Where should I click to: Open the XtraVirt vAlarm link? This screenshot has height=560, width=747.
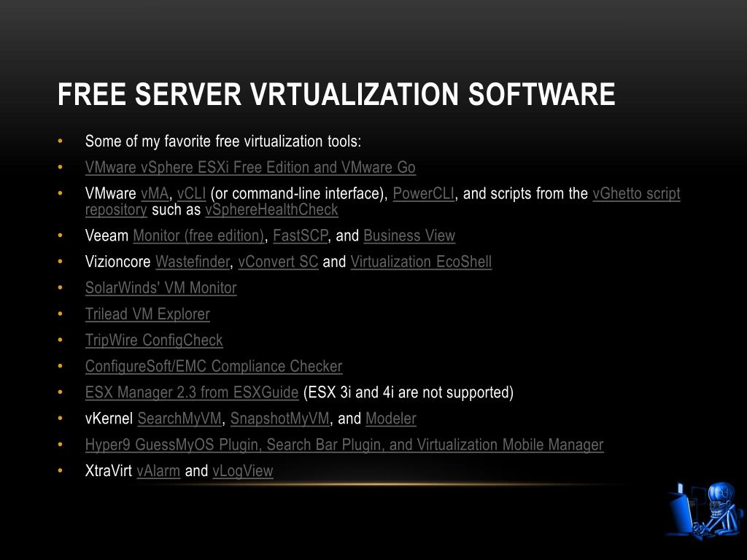[x=158, y=472]
